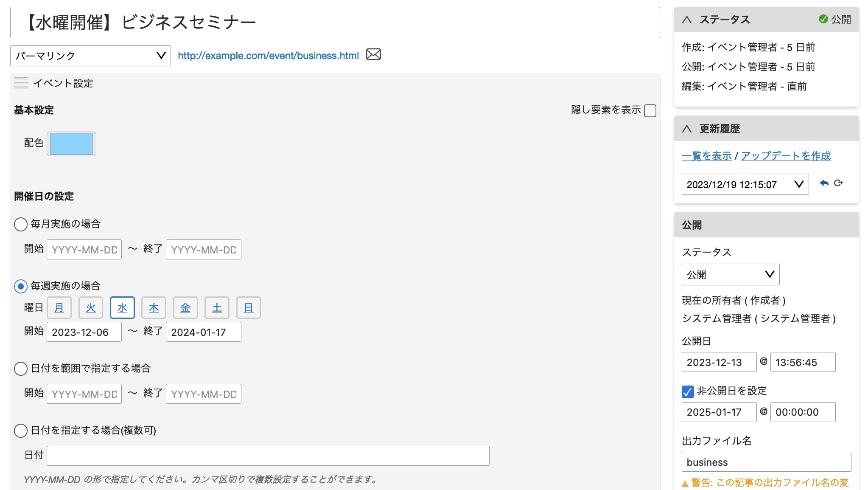This screenshot has width=868, height=490.
Task: Toggle the 金 weekday button
Action: tap(185, 308)
